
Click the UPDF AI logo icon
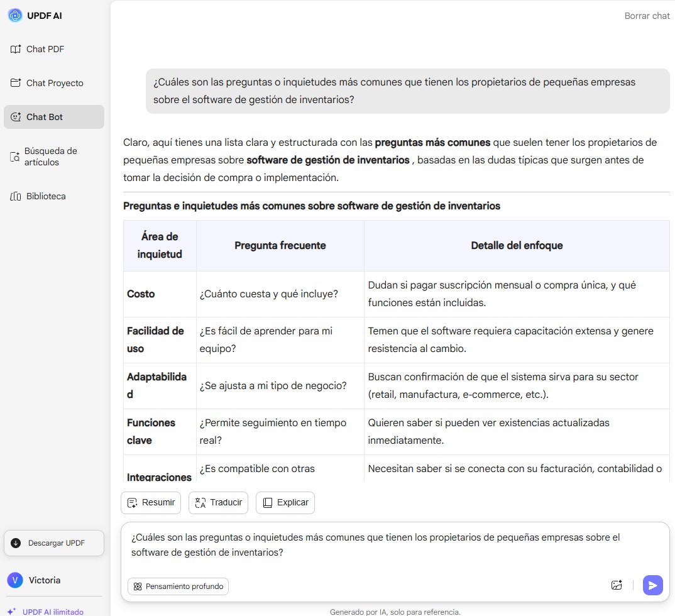tap(15, 16)
